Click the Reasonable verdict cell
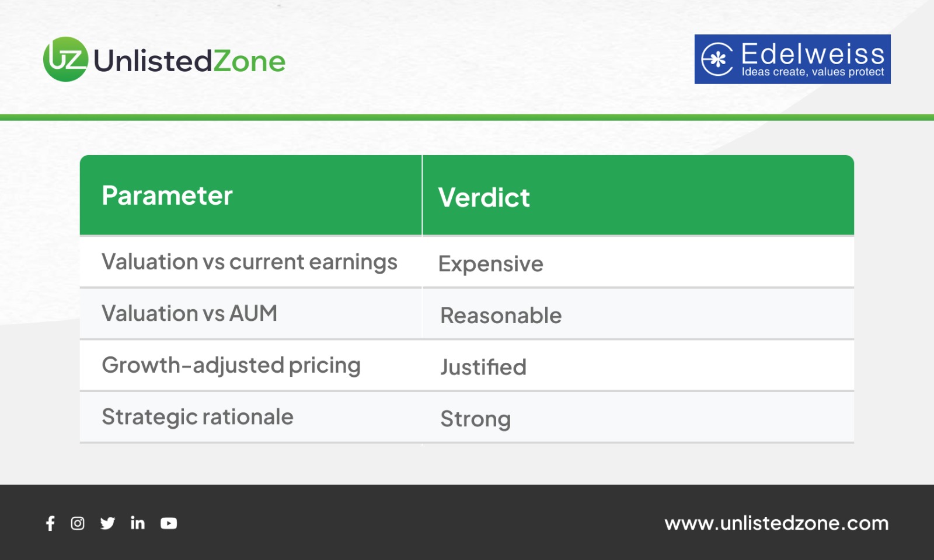This screenshot has width=934, height=560. point(501,316)
